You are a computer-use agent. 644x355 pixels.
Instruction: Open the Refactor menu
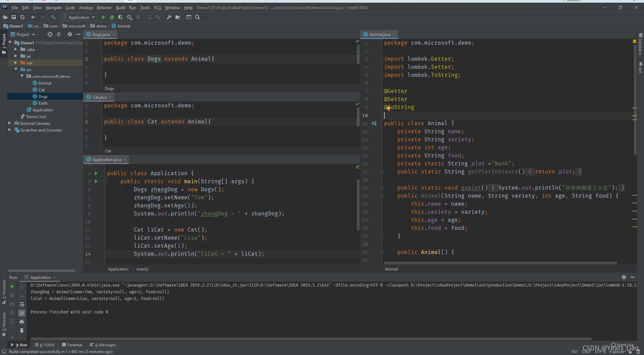click(x=104, y=7)
